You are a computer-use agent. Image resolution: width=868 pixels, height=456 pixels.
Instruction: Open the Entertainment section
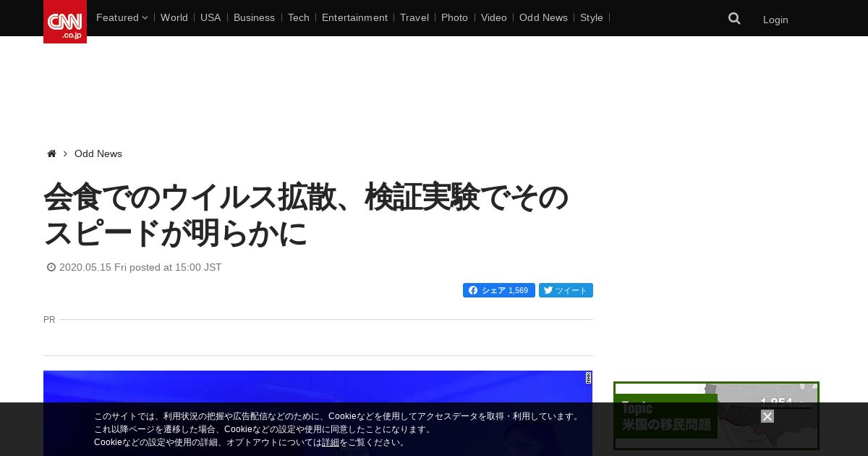coord(354,17)
